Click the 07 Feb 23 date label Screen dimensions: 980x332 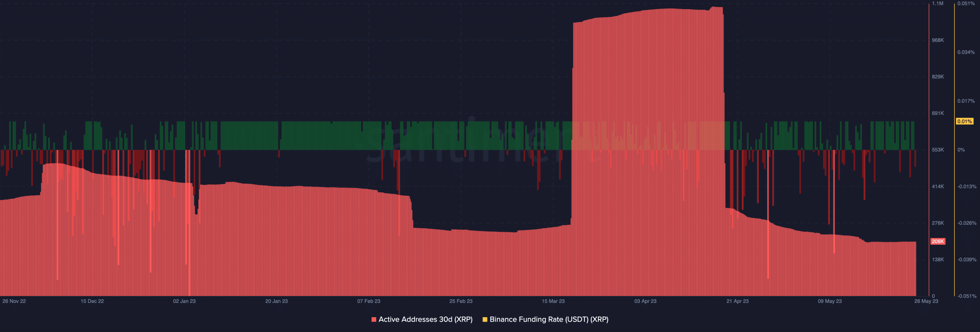(369, 301)
